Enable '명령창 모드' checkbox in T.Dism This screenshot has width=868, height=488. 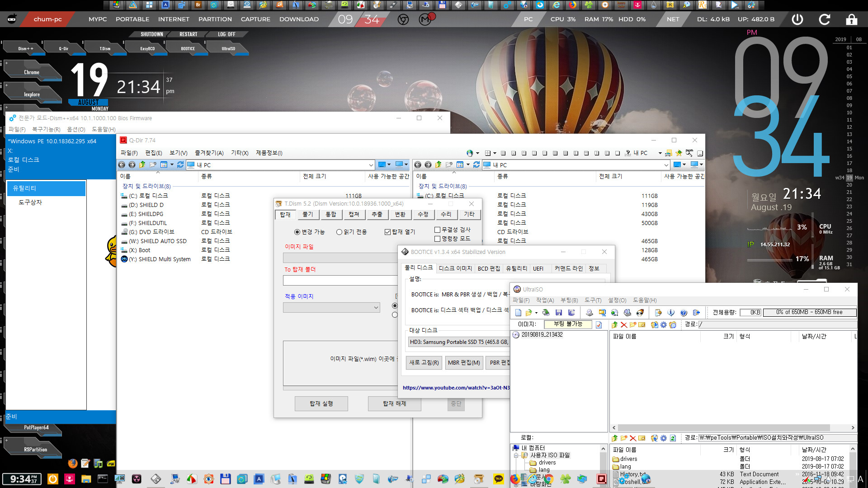coord(437,239)
